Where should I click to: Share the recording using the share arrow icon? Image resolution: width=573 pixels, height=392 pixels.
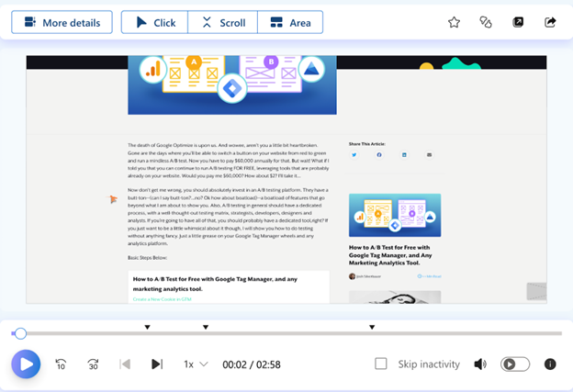click(x=550, y=22)
